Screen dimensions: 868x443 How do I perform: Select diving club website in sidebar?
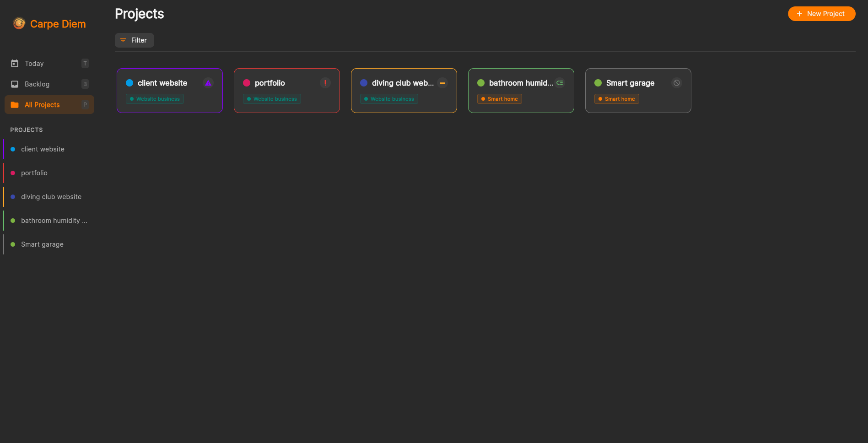(x=51, y=197)
